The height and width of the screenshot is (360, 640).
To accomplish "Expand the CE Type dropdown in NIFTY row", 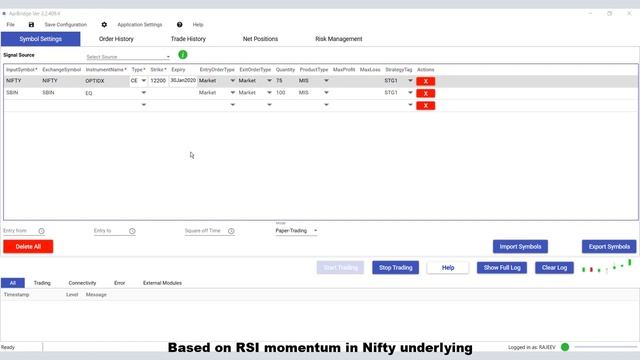I will tap(143, 81).
